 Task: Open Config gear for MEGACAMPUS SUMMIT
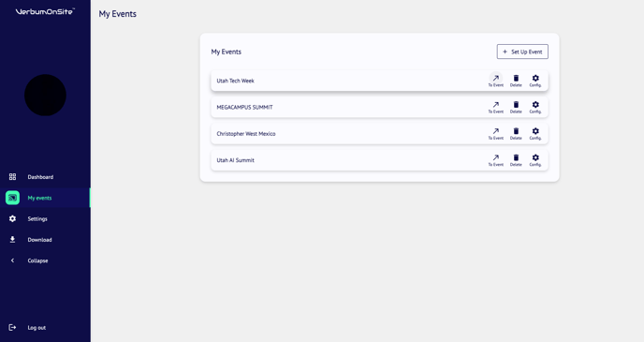[535, 107]
